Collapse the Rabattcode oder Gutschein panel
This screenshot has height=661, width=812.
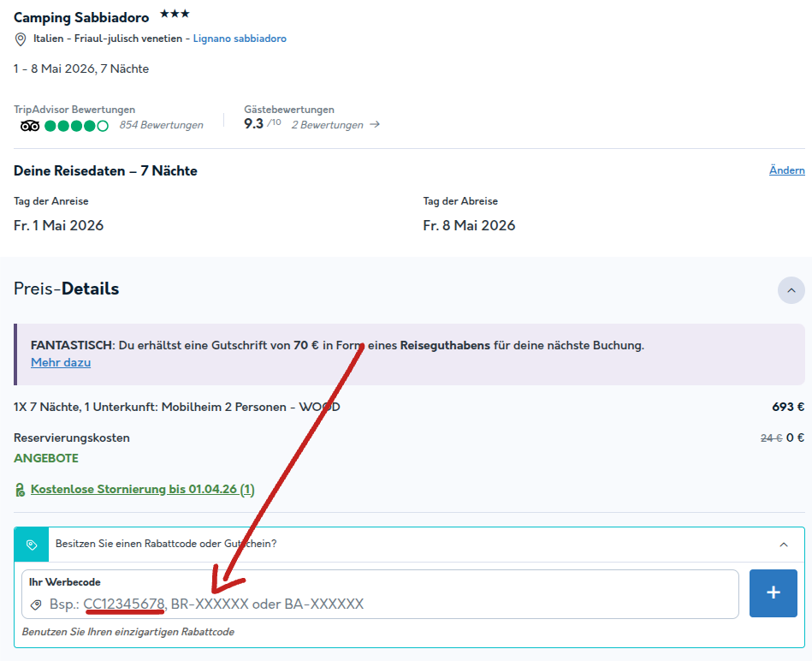click(x=784, y=545)
